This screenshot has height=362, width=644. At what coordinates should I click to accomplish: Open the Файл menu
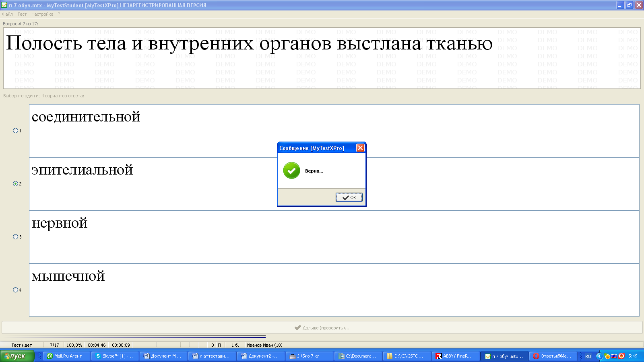tap(7, 14)
